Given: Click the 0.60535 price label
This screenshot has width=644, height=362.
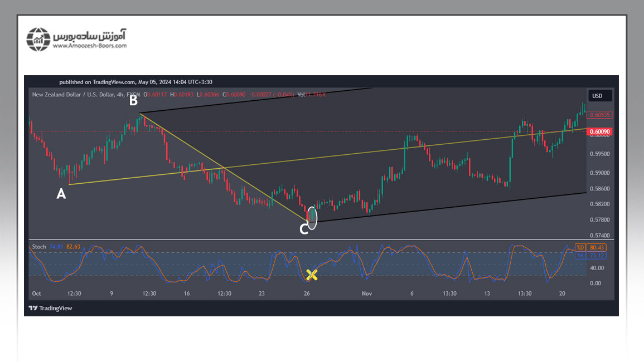Looking at the screenshot, I should (x=600, y=115).
